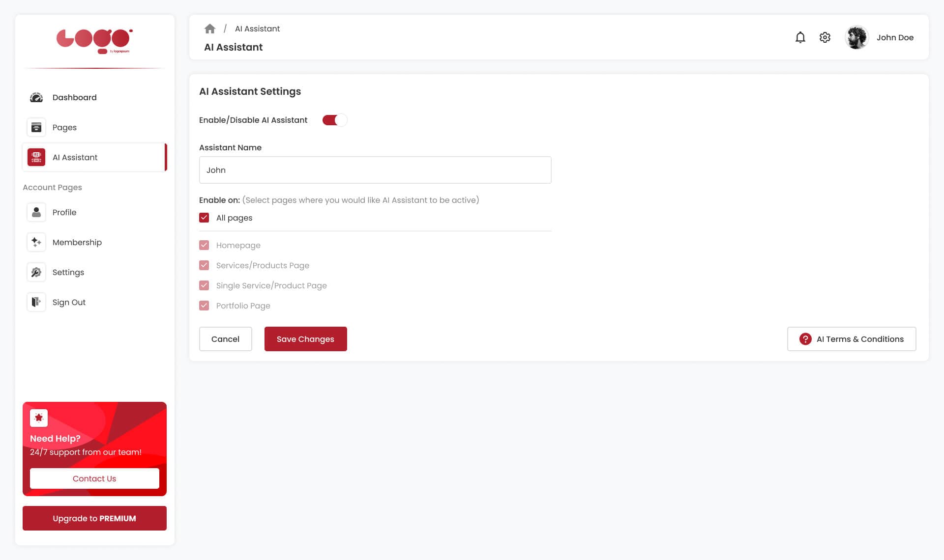Click the gear icon in header
The height and width of the screenshot is (560, 944).
click(825, 37)
